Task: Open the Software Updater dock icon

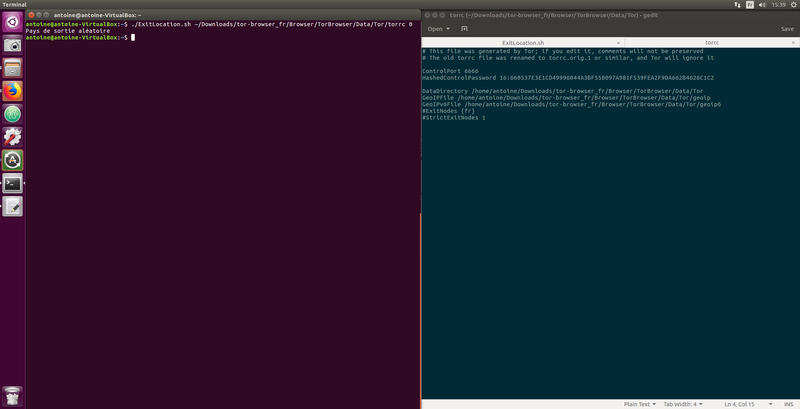Action: [x=13, y=160]
